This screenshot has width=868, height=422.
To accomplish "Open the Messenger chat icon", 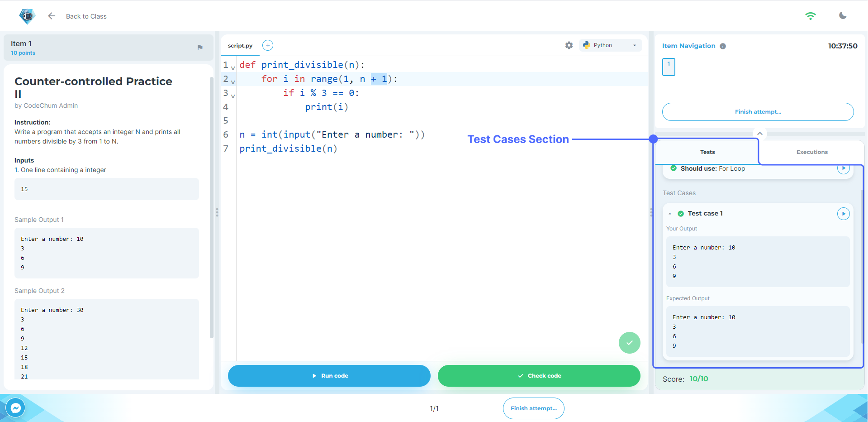I will [16, 408].
